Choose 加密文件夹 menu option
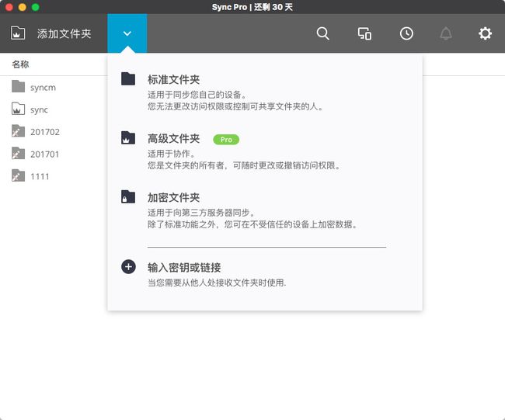Image resolution: width=505 pixels, height=420 pixels. coord(173,198)
